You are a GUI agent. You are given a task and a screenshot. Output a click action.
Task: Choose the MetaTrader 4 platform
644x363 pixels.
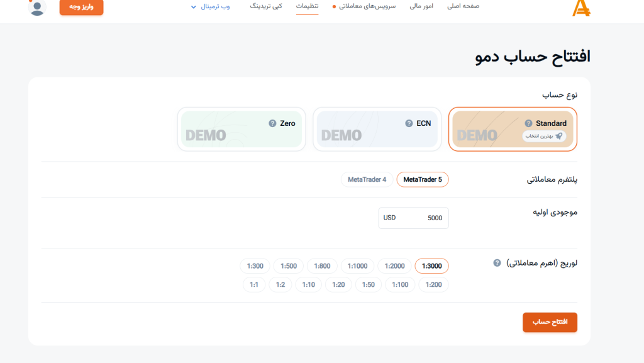click(x=367, y=179)
